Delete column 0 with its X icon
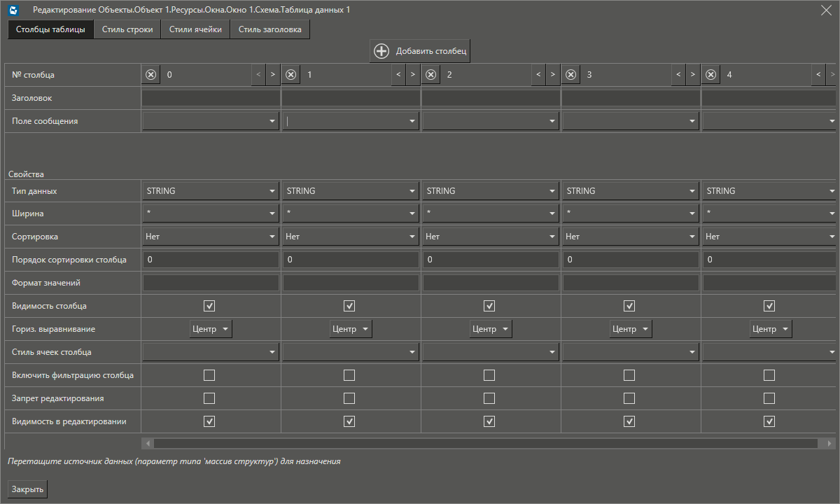 (151, 75)
